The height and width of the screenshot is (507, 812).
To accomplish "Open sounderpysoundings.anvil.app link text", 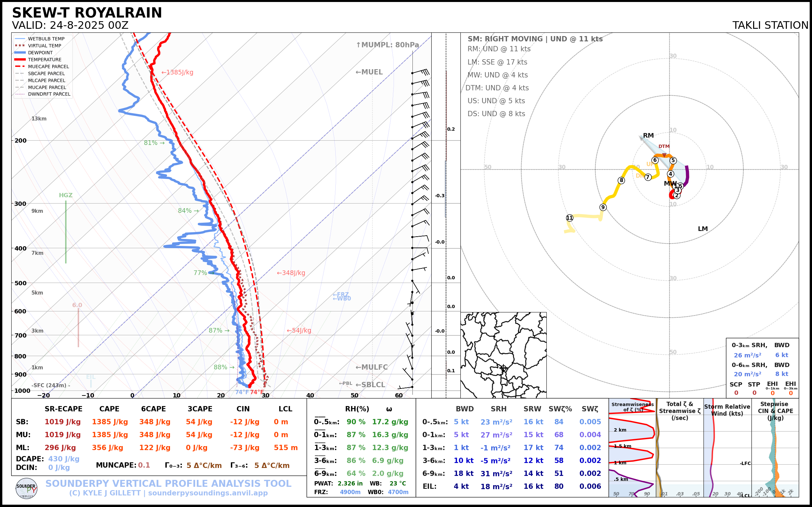I will point(208,493).
